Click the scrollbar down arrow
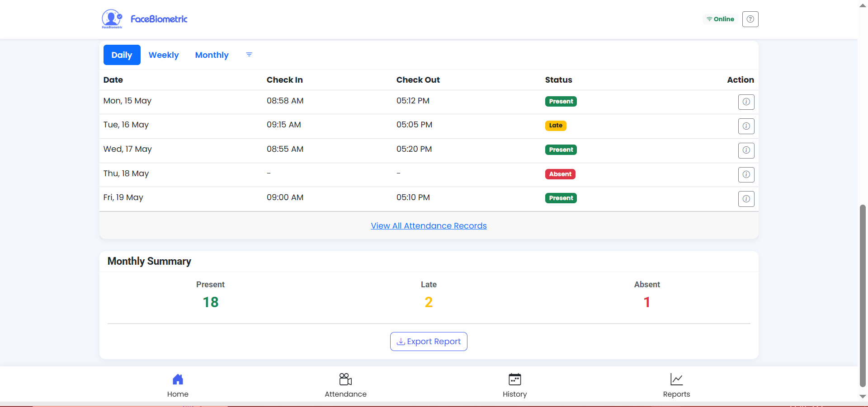Viewport: 868px width, 407px height. (863, 396)
